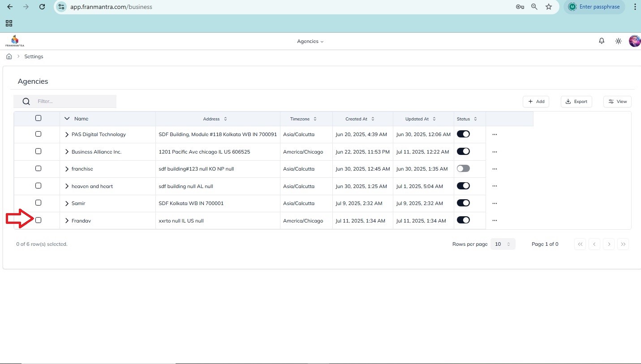Open the Rows per page dropdown

tap(503, 244)
